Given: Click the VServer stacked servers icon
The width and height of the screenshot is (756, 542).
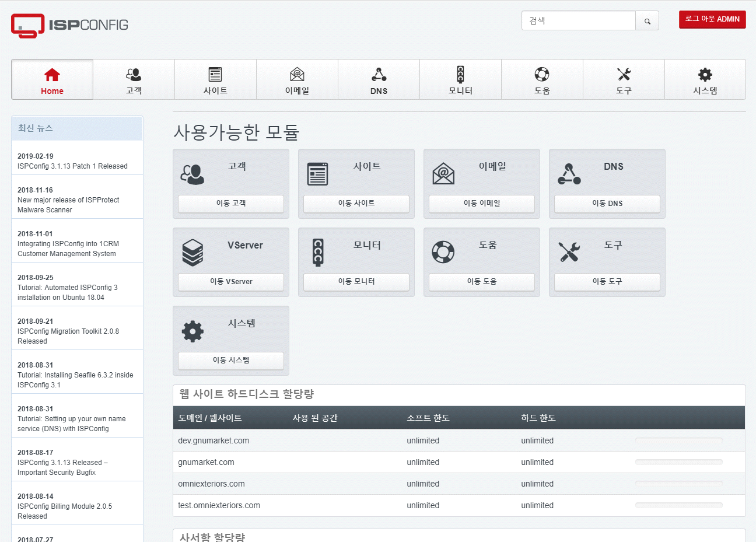Looking at the screenshot, I should [192, 253].
